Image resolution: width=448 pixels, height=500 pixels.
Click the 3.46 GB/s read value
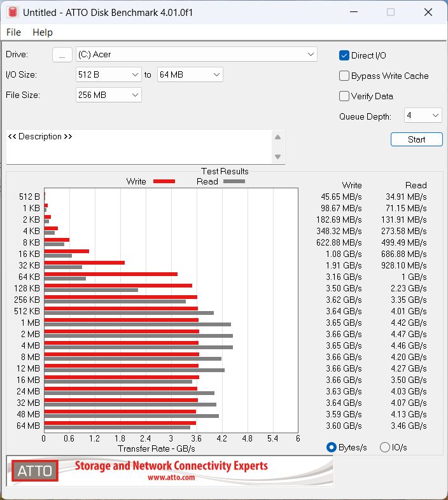(409, 426)
